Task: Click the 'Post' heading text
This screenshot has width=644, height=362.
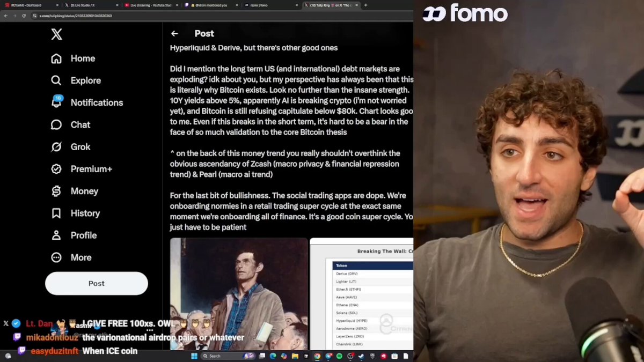Action: (204, 33)
